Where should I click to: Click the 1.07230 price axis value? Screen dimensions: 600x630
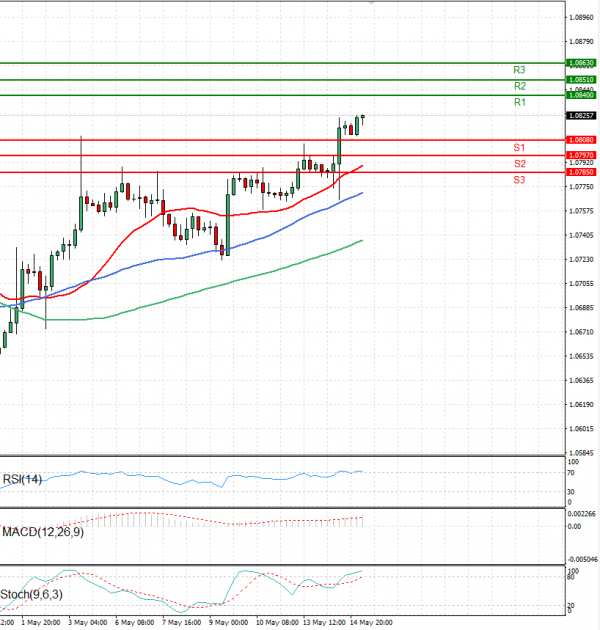(x=581, y=260)
